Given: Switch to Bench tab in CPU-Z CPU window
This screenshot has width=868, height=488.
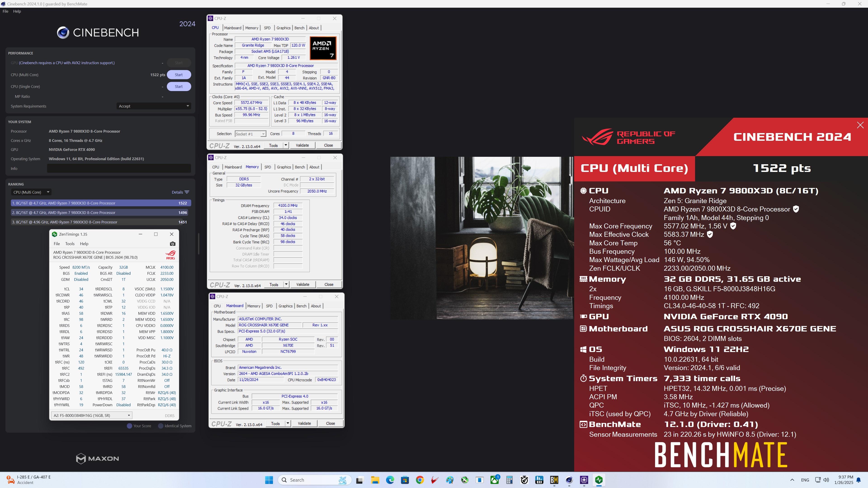Looking at the screenshot, I should [x=299, y=28].
